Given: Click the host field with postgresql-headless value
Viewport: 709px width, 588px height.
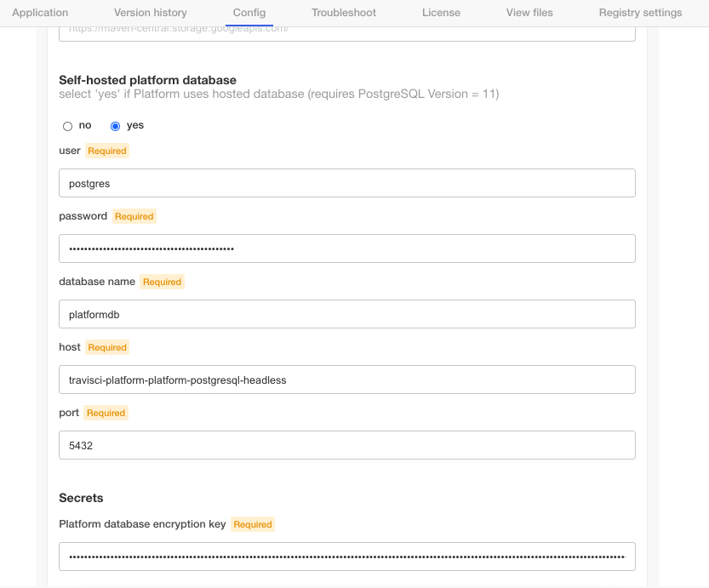Looking at the screenshot, I should tap(346, 380).
